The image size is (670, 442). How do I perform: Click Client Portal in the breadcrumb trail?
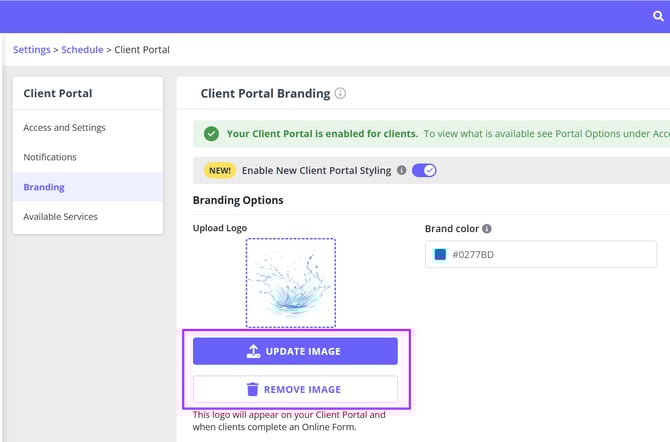tap(142, 50)
